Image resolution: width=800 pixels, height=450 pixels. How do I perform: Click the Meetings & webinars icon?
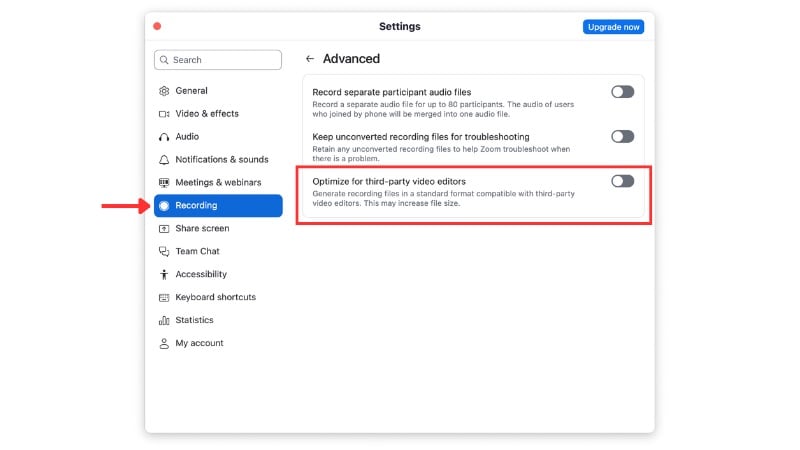pyautogui.click(x=164, y=183)
